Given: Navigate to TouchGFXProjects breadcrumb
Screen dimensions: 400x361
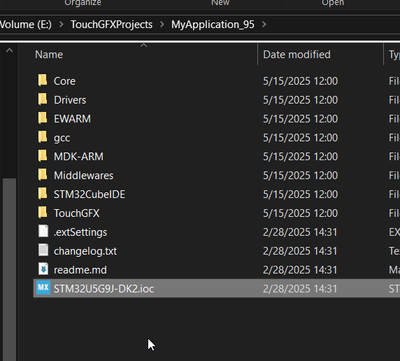Looking at the screenshot, I should coord(111,24).
